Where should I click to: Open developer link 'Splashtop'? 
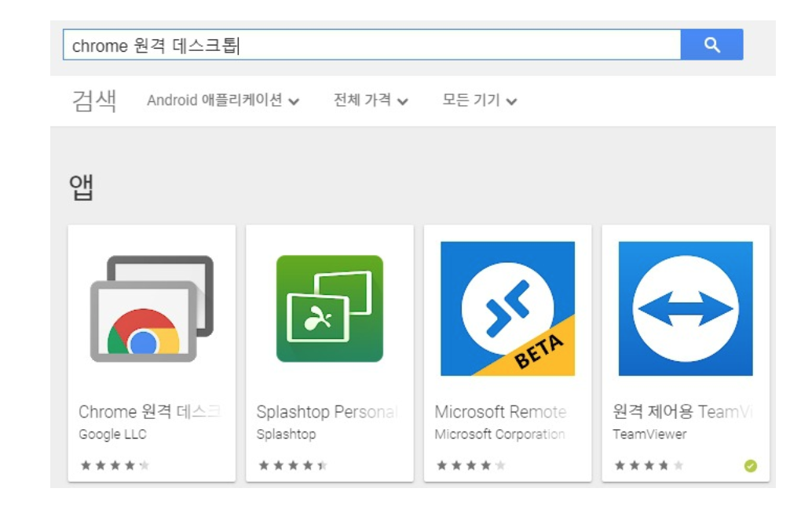click(286, 434)
